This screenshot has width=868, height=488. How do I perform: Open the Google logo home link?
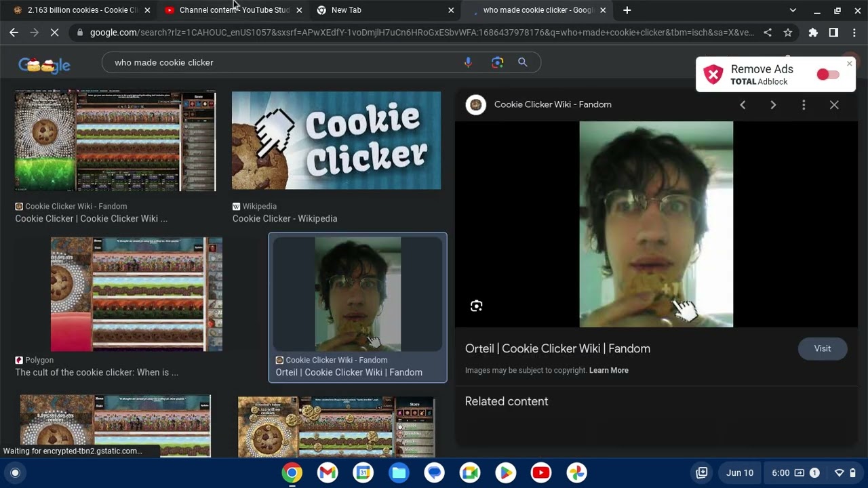(x=44, y=64)
